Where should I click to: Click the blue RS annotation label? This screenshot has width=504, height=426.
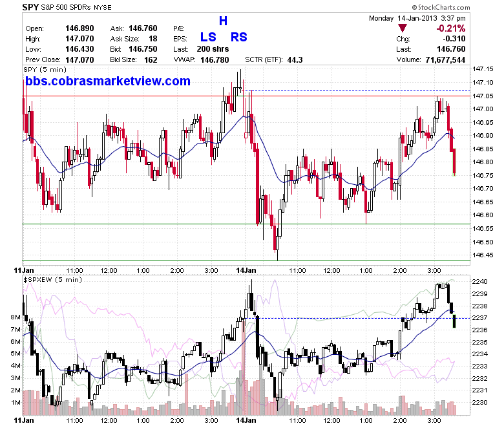[239, 37]
